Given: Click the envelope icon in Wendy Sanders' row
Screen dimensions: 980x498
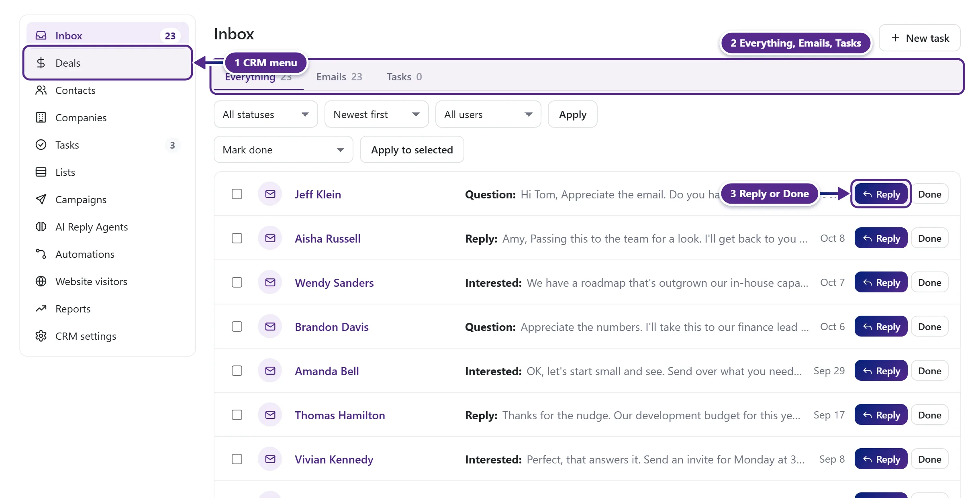Looking at the screenshot, I should click(270, 282).
